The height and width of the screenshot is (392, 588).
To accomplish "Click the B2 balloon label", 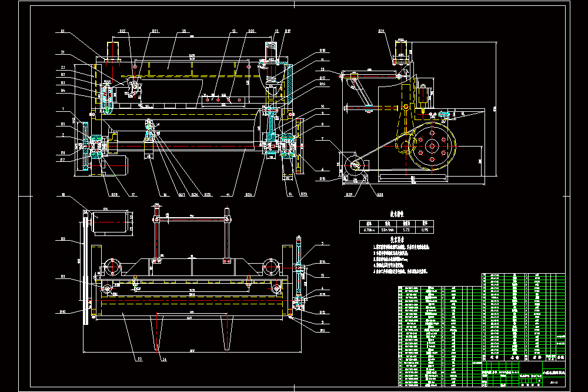I will (x=63, y=75).
